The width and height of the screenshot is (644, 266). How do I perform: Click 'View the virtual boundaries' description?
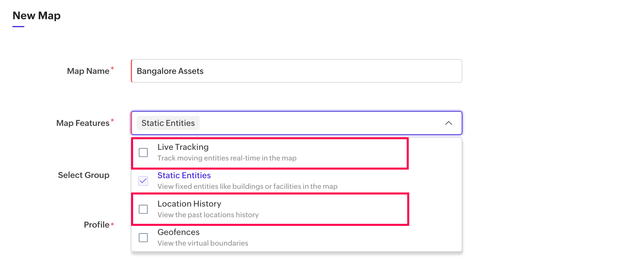[203, 243]
